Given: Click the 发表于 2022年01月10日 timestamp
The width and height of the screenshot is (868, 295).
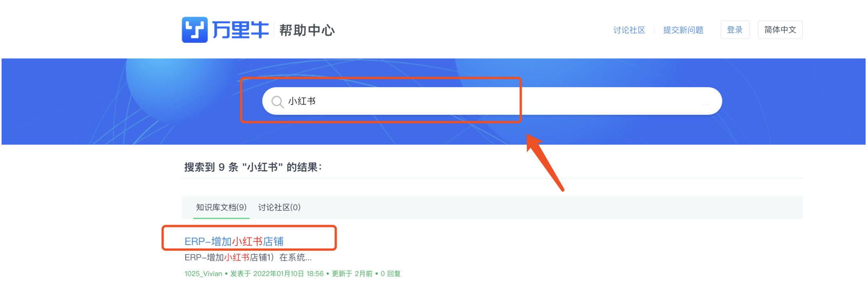Looking at the screenshot, I should [x=277, y=274].
